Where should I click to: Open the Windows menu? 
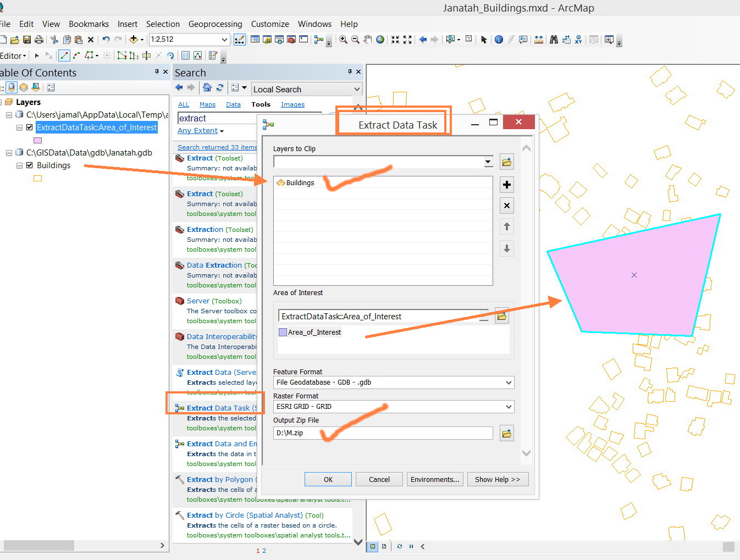(314, 24)
